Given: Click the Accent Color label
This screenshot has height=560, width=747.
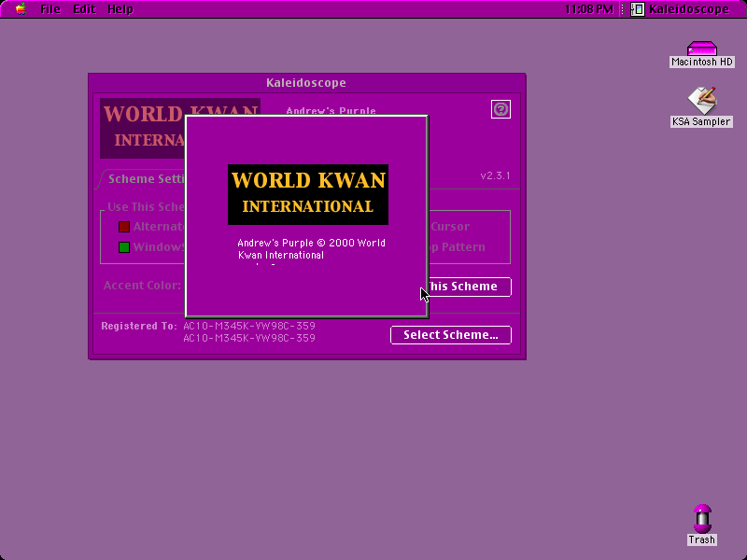Looking at the screenshot, I should pos(142,286).
